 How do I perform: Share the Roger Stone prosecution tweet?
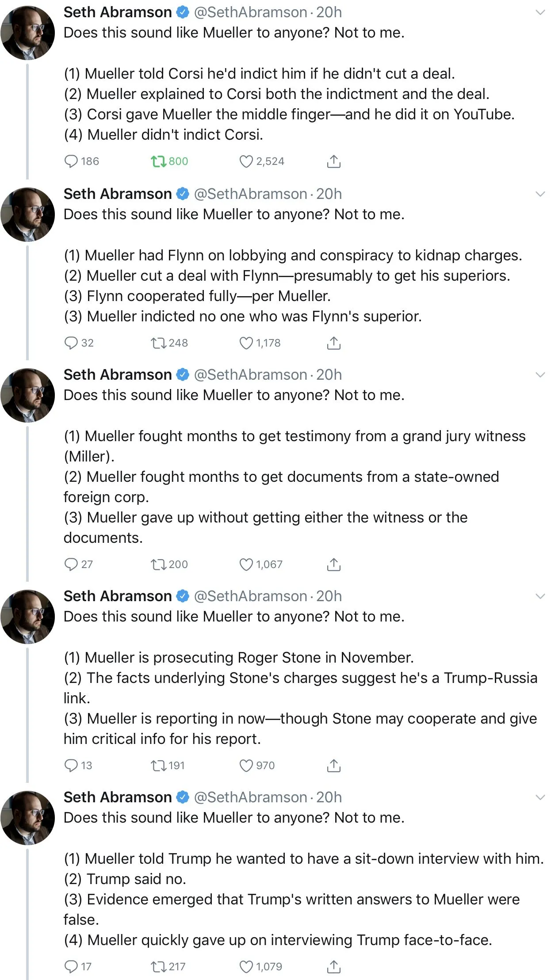click(333, 766)
